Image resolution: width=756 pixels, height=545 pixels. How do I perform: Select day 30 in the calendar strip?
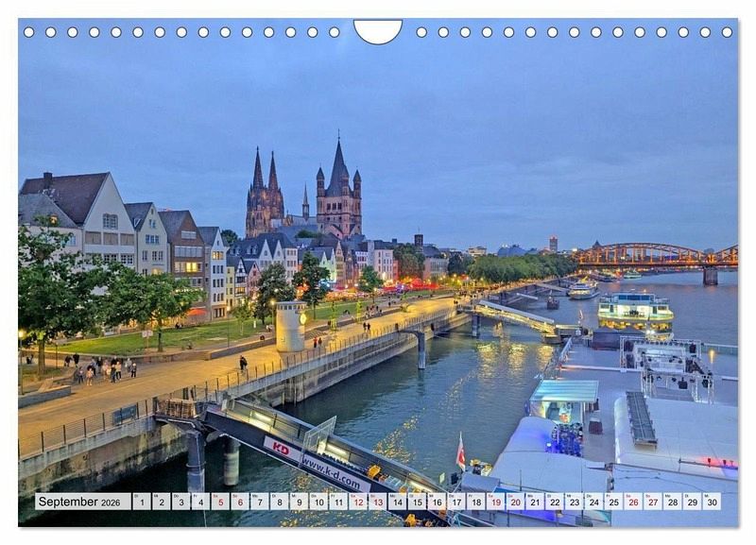pyautogui.click(x=713, y=502)
